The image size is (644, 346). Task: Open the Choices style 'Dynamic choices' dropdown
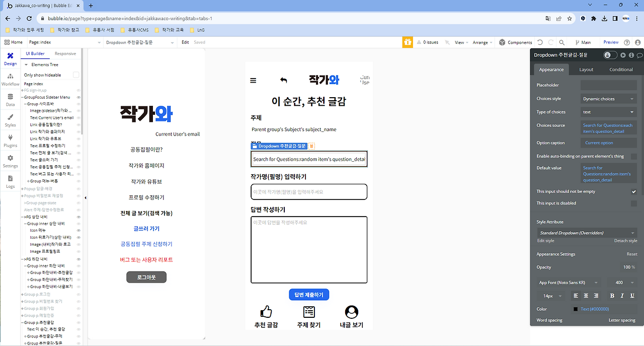tap(608, 98)
